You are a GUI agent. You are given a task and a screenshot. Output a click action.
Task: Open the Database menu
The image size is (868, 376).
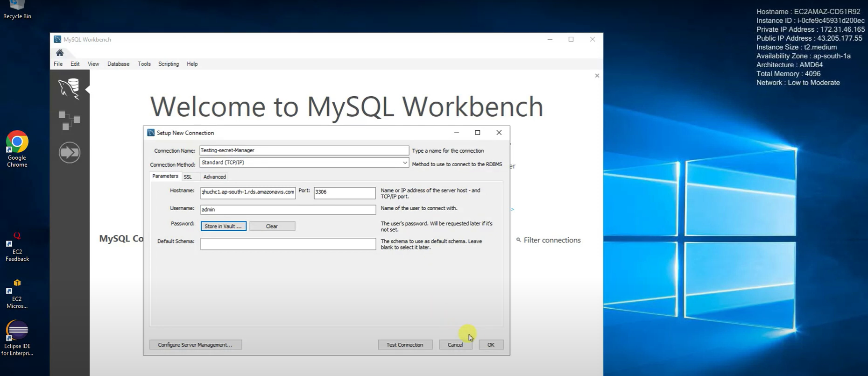118,64
